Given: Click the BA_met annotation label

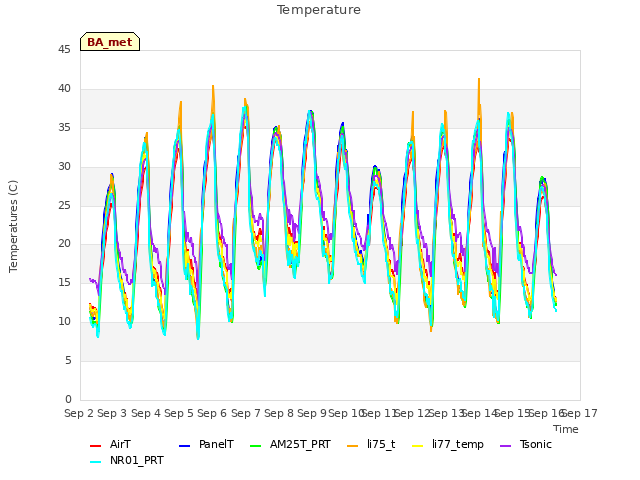Looking at the screenshot, I should [110, 42].
